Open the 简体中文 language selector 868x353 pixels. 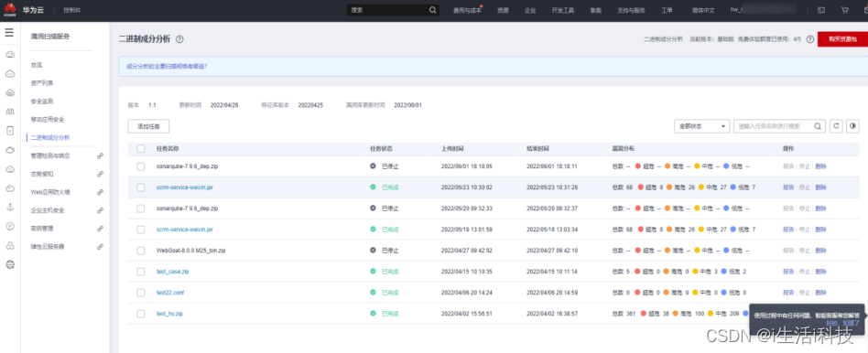703,10
